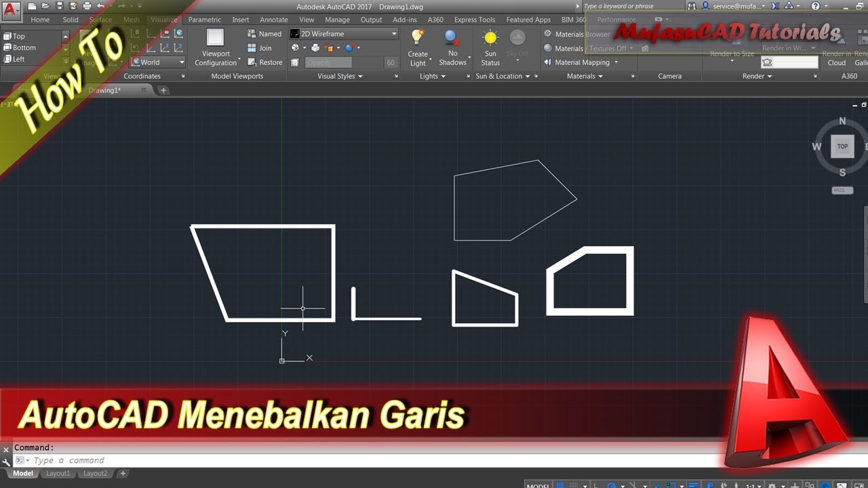Click the search binoculars icon
The height and width of the screenshot is (488, 868).
(691, 6)
